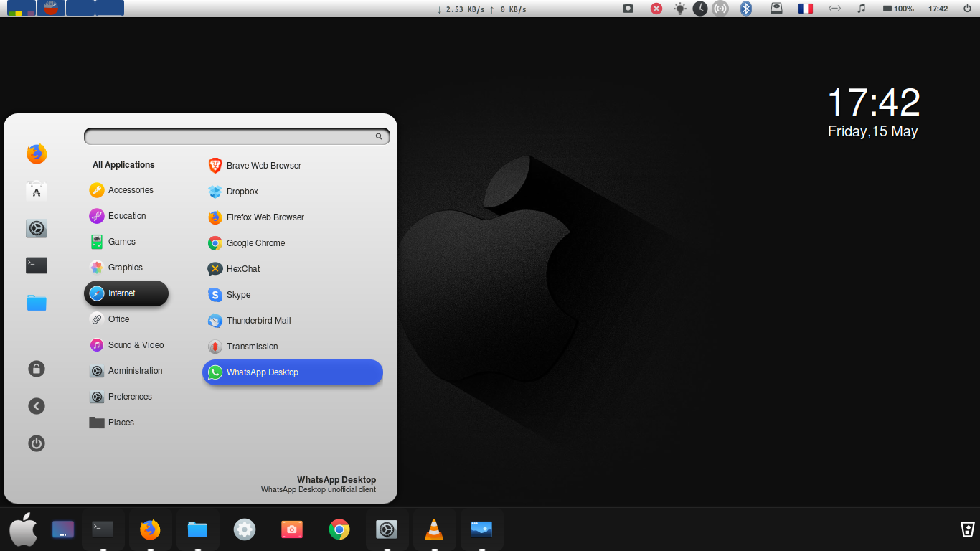Open the Places category

126,423
